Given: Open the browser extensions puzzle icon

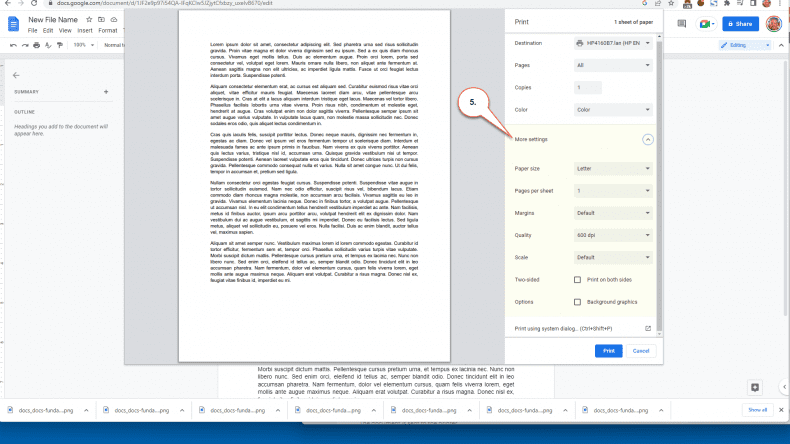Looking at the screenshot, I should click(x=727, y=4).
